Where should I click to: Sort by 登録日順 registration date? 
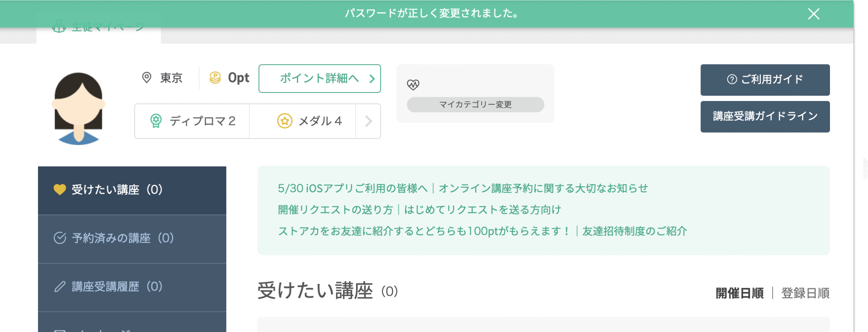(x=805, y=293)
